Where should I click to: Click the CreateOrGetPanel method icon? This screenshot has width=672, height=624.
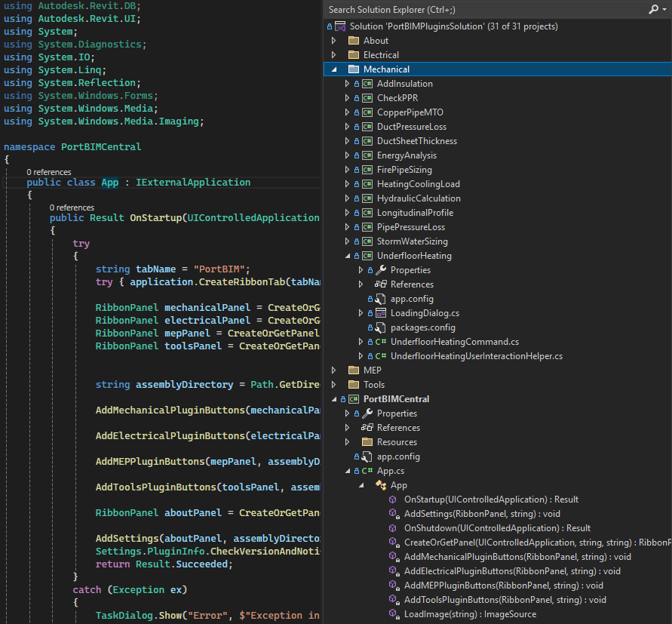(x=394, y=543)
